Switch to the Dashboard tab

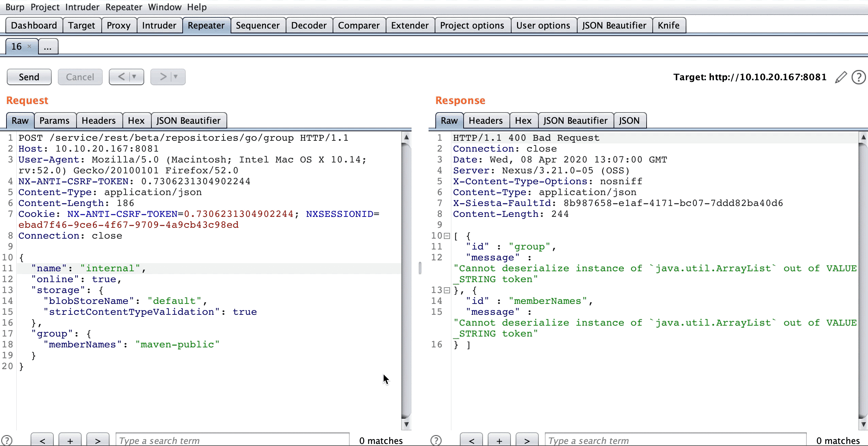[x=34, y=25]
